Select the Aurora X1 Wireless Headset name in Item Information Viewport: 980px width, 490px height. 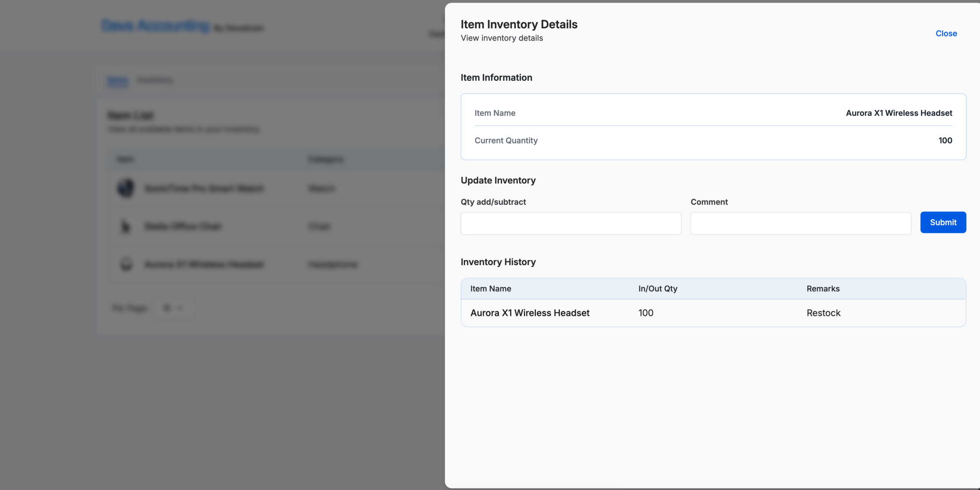point(899,113)
